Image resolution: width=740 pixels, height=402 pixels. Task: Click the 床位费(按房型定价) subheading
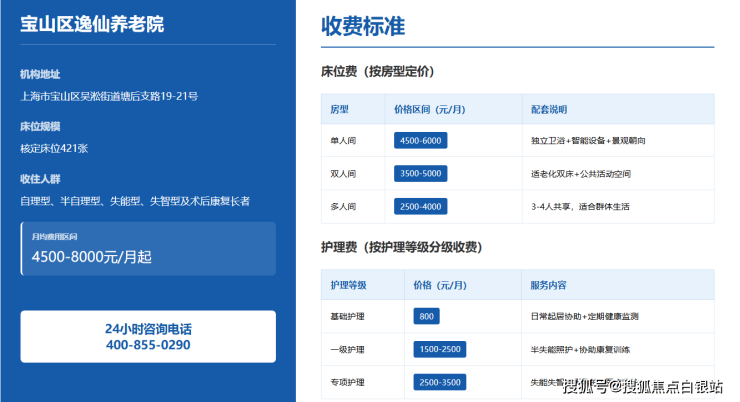(378, 71)
